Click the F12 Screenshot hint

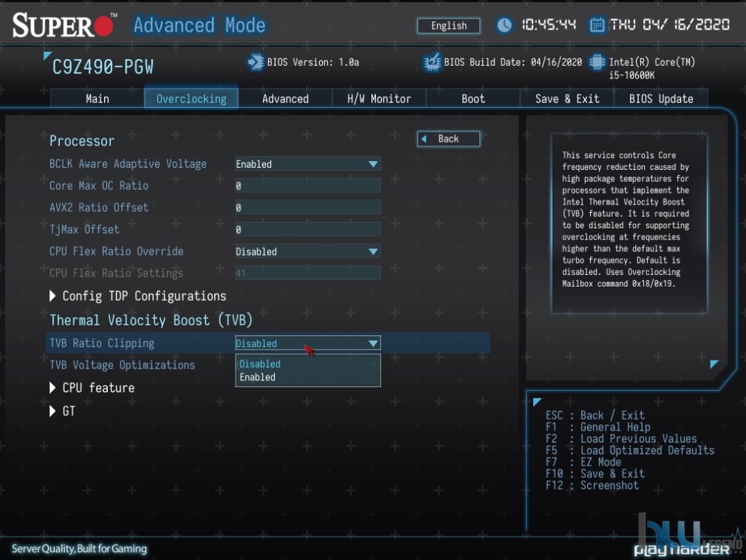[592, 485]
